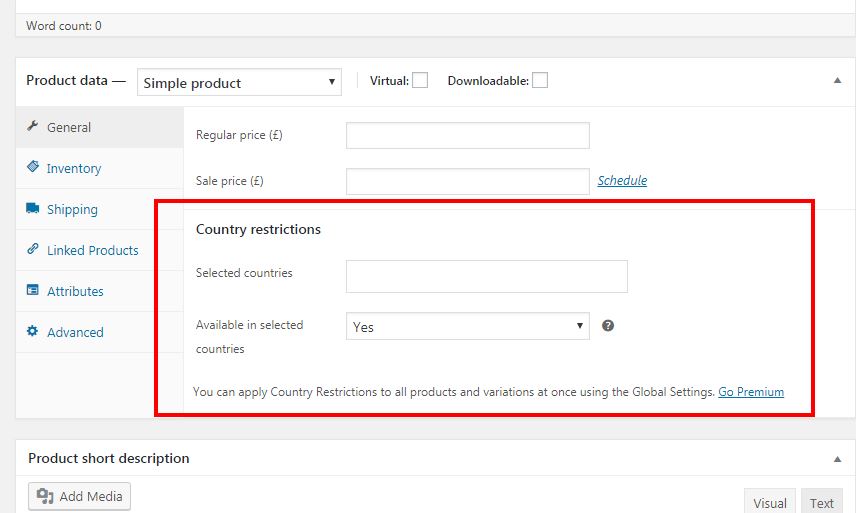Click the Linked Products chain icon
Viewport: 856px width, 513px height.
(x=32, y=250)
